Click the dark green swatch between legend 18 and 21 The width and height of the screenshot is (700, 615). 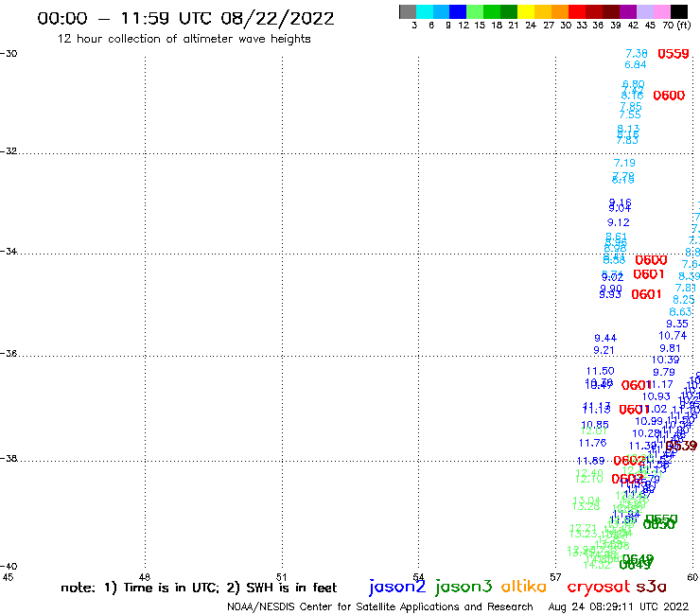509,11
